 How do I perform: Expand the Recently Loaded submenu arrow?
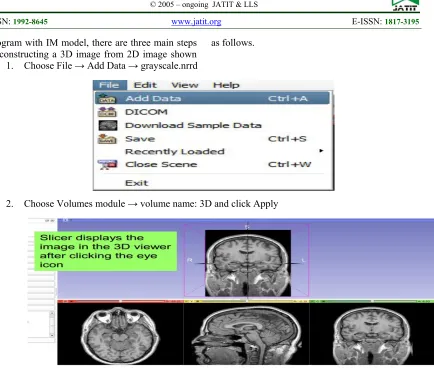tap(321, 151)
